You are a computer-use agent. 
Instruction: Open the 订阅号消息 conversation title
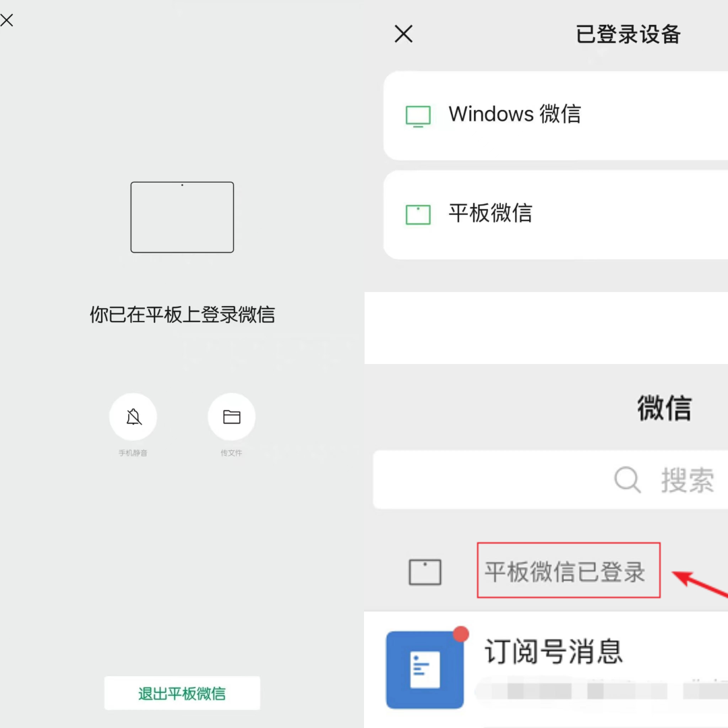pos(553,651)
